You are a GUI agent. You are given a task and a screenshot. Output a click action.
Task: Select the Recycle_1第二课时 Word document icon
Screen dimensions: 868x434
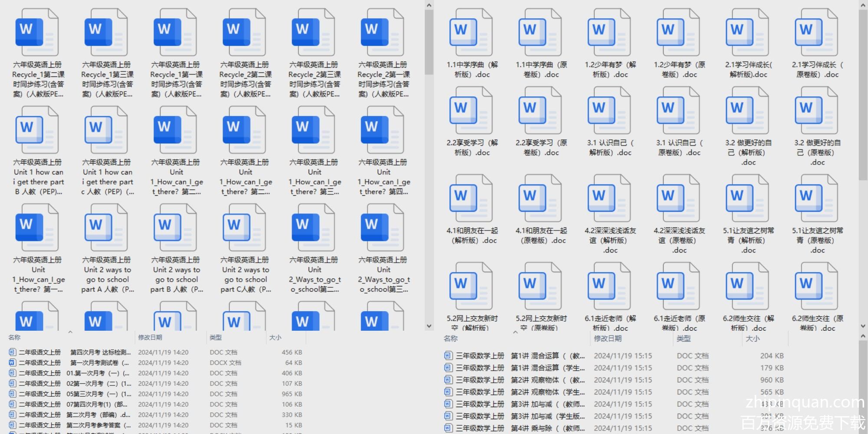pyautogui.click(x=37, y=33)
